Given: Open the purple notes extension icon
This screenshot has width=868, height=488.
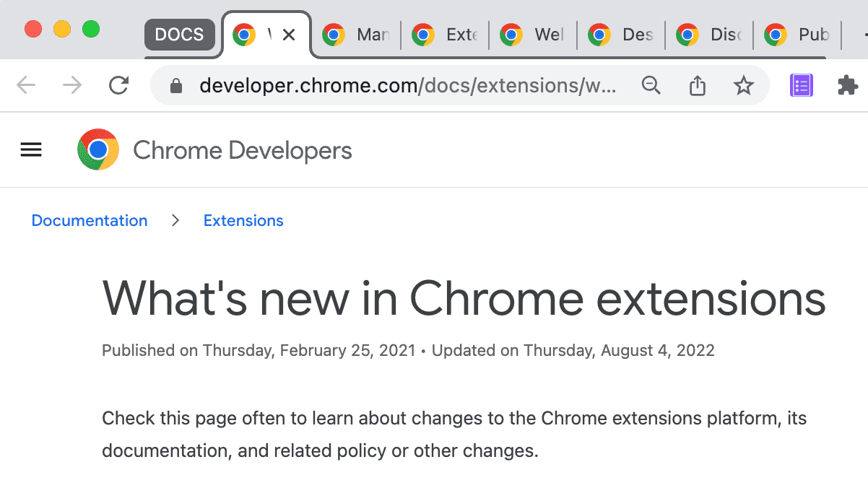Looking at the screenshot, I should (x=801, y=84).
